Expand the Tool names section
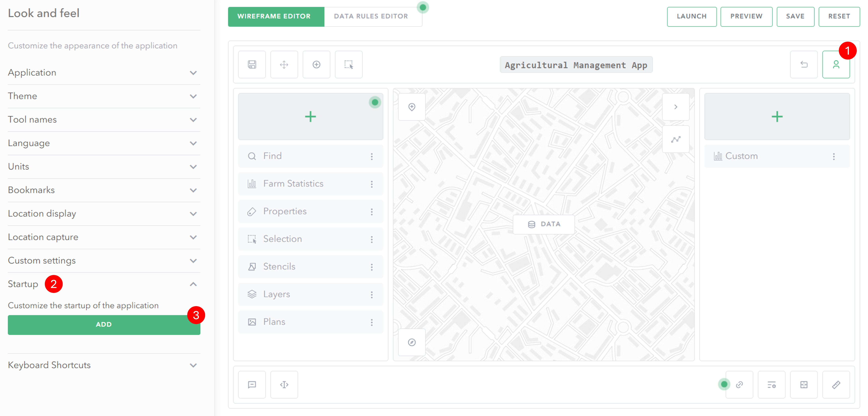The height and width of the screenshot is (416, 868). [x=104, y=120]
